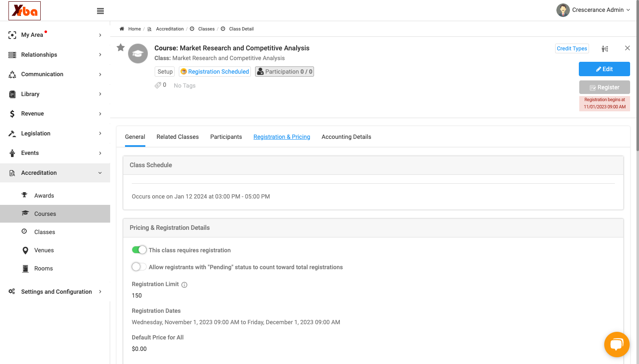Click the blue Edit button

[x=604, y=69]
